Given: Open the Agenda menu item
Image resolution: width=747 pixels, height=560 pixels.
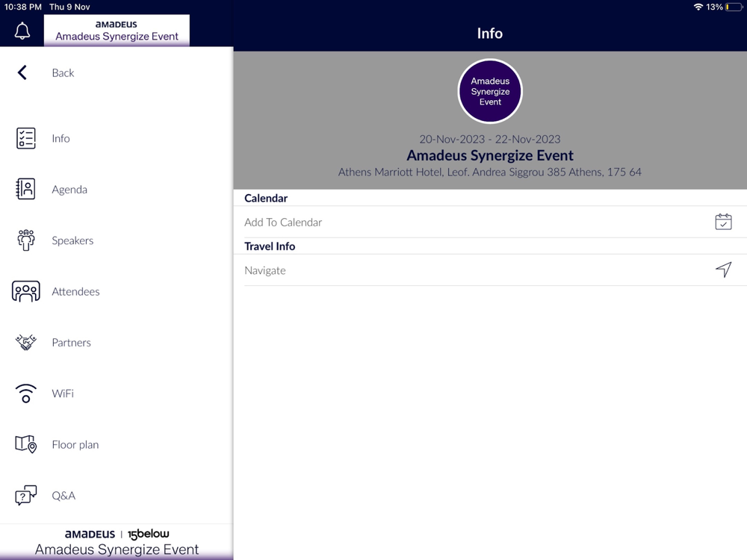Looking at the screenshot, I should [69, 190].
